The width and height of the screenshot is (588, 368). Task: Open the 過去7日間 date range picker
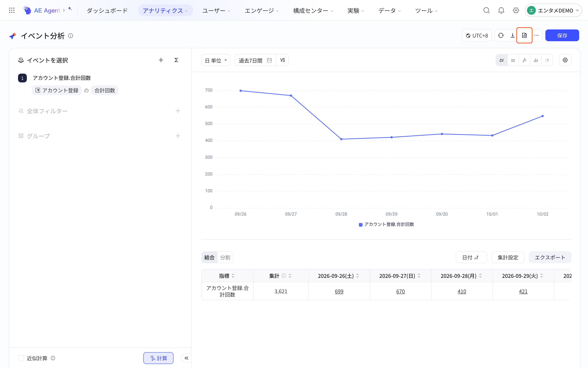click(255, 60)
